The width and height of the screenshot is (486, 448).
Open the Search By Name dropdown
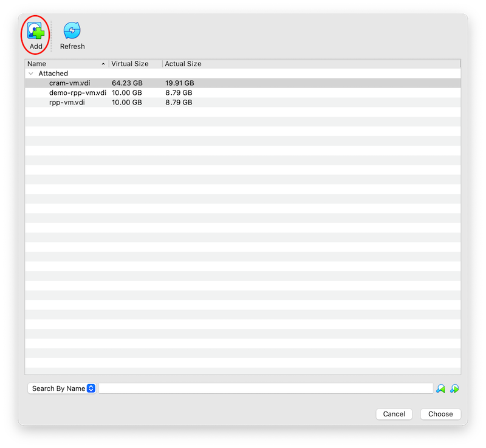(x=62, y=388)
